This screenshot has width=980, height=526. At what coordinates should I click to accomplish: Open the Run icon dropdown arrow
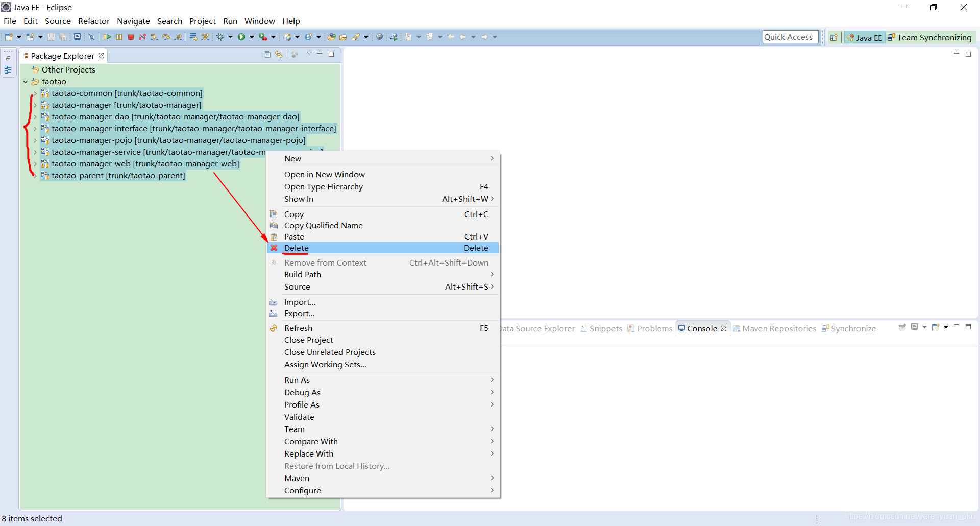252,37
